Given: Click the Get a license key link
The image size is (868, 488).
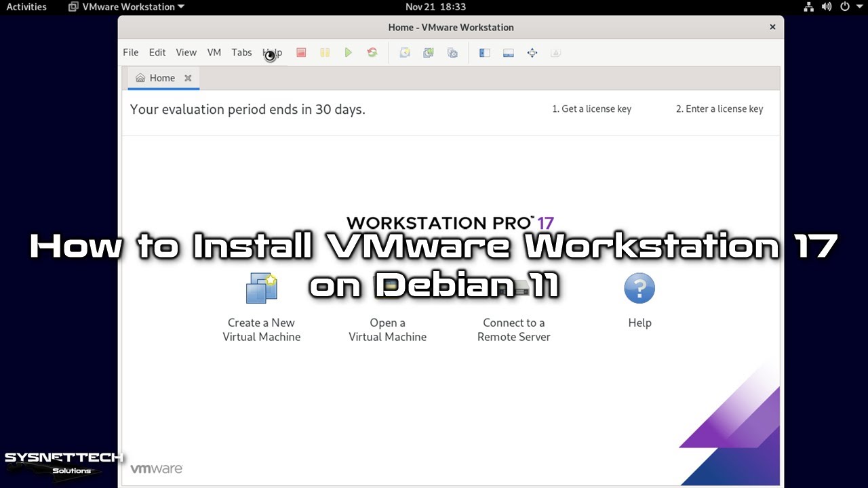Looking at the screenshot, I should point(591,109).
